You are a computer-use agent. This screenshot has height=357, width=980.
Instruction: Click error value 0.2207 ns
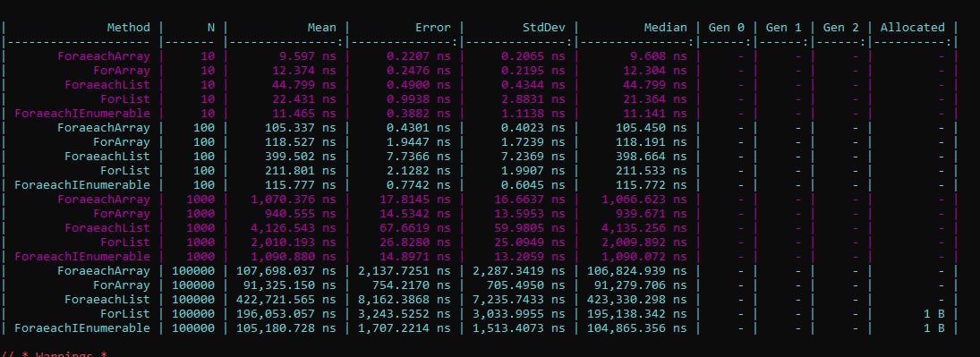tap(418, 56)
